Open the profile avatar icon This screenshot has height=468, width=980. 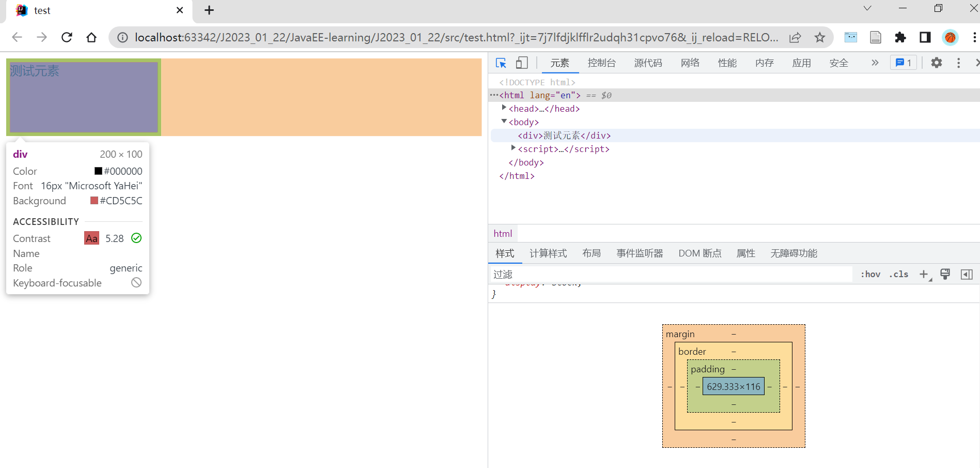click(x=950, y=37)
